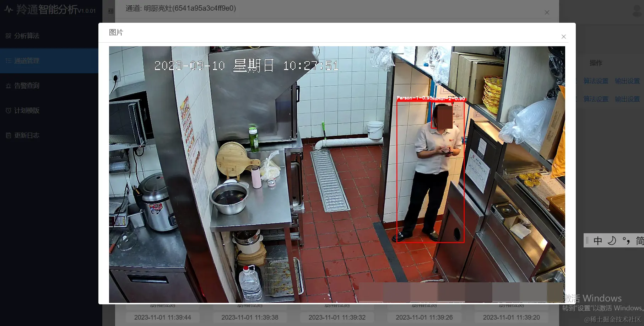Viewport: 644px width, 326px height.
Task: Click the 图片 dialog title
Action: (116, 32)
